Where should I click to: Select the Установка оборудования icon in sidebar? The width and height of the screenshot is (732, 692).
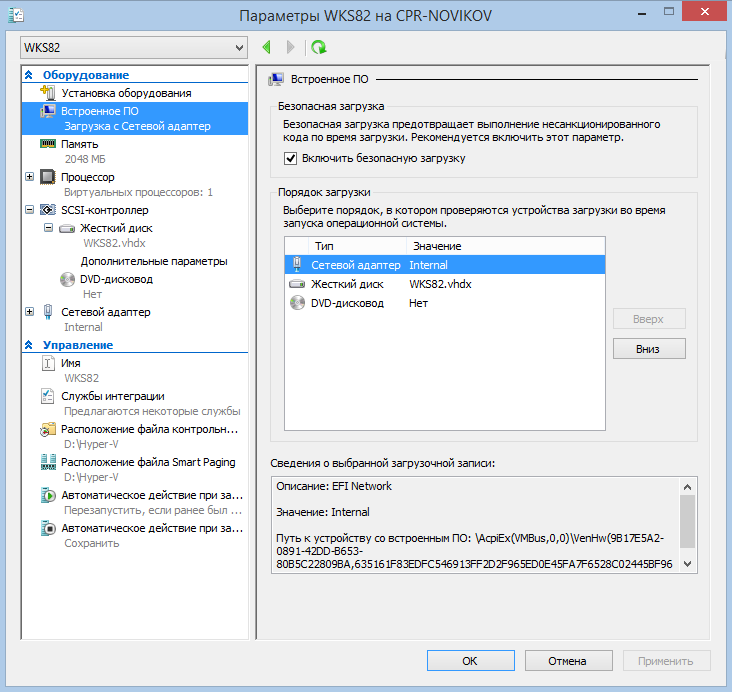tap(48, 93)
